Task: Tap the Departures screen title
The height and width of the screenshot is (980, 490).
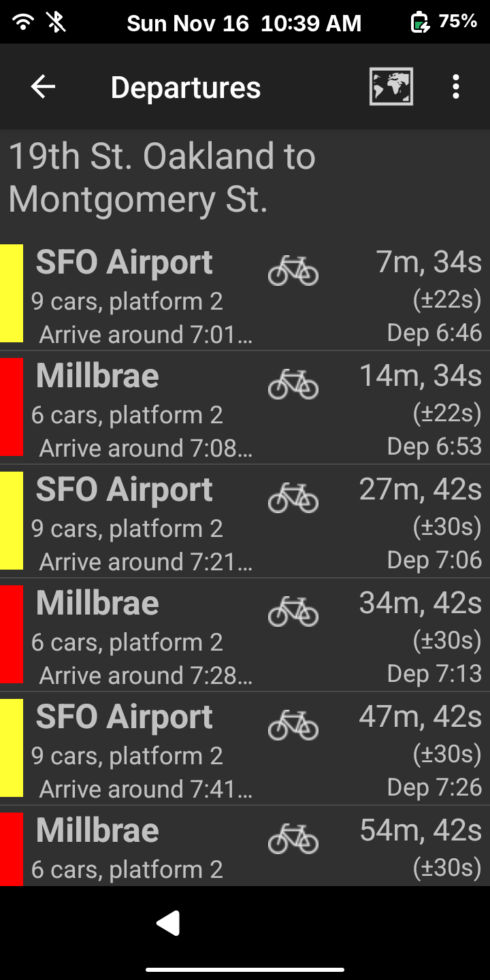Action: [186, 88]
